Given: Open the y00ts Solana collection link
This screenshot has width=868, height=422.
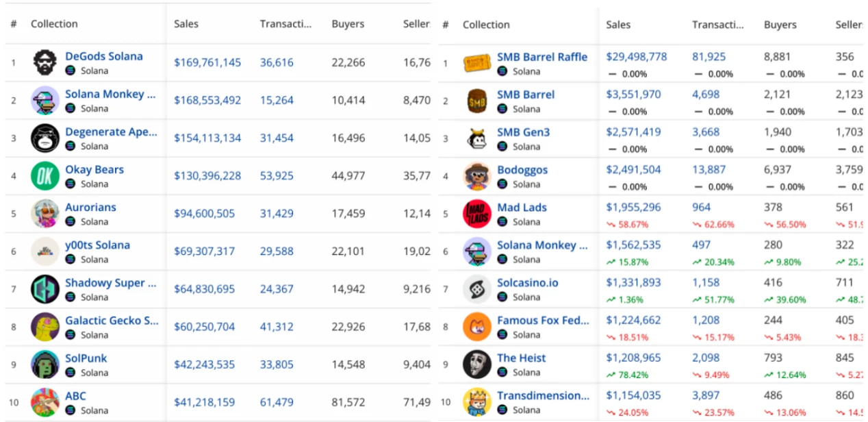Looking at the screenshot, I should (97, 245).
